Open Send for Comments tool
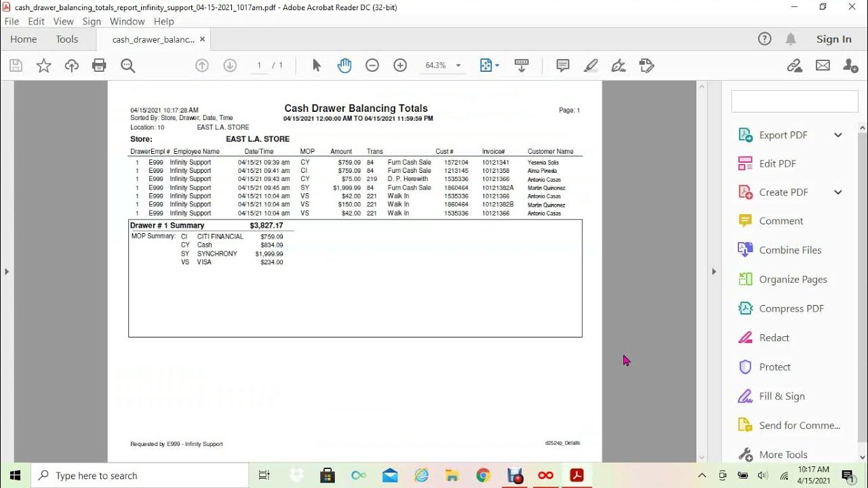 [800, 425]
